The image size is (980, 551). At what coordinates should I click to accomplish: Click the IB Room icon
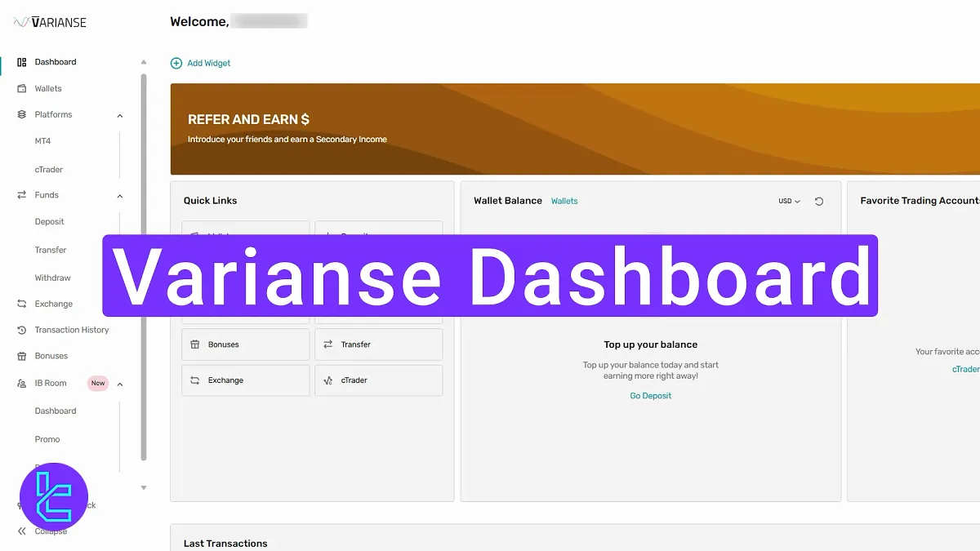click(21, 383)
